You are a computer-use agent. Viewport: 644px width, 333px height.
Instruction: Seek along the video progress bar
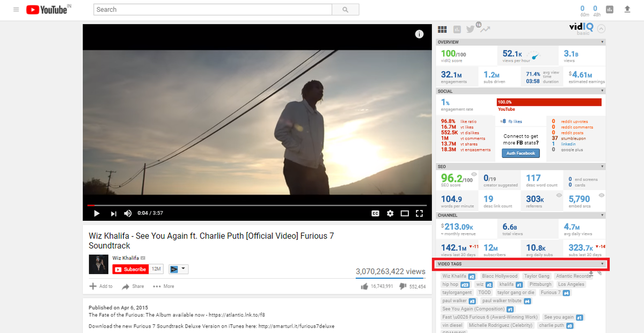point(257,205)
